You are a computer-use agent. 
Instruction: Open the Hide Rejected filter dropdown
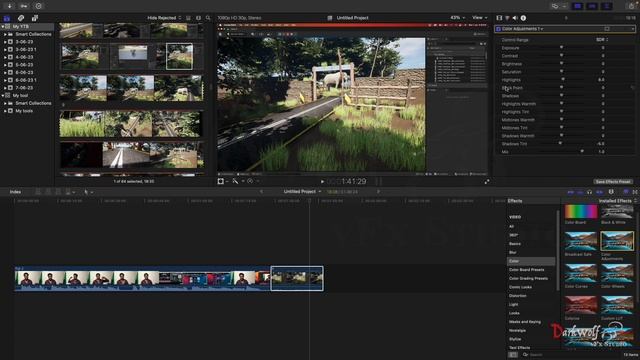[164, 18]
